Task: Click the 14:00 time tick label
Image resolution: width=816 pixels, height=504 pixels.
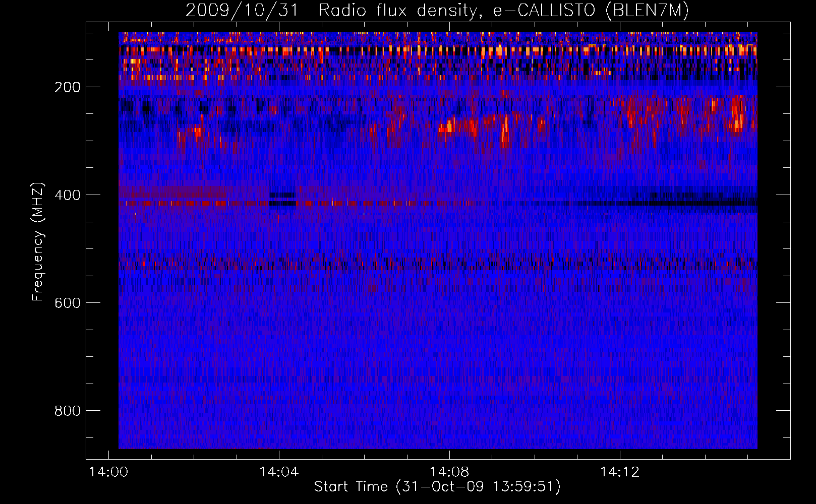Action: 108,472
